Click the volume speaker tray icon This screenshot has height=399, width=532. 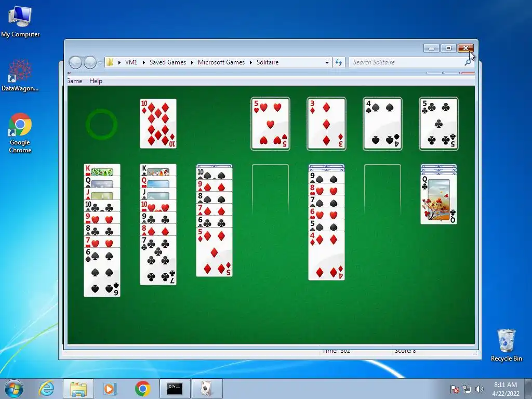pyautogui.click(x=480, y=389)
